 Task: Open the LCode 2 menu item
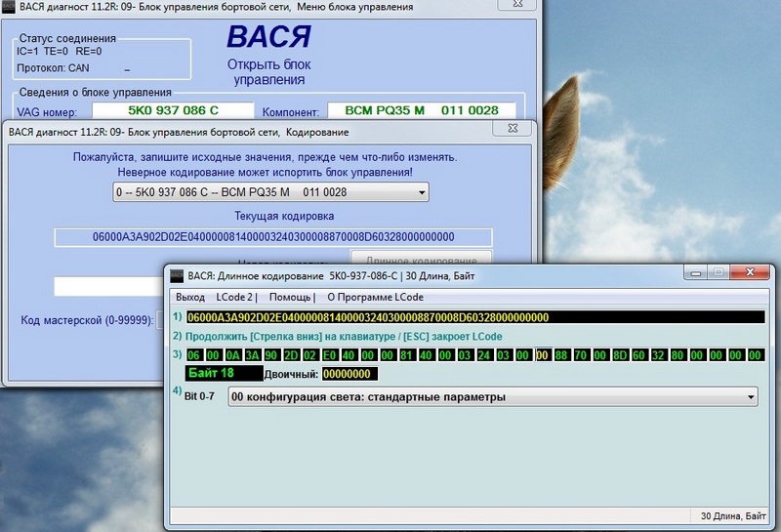click(x=236, y=297)
